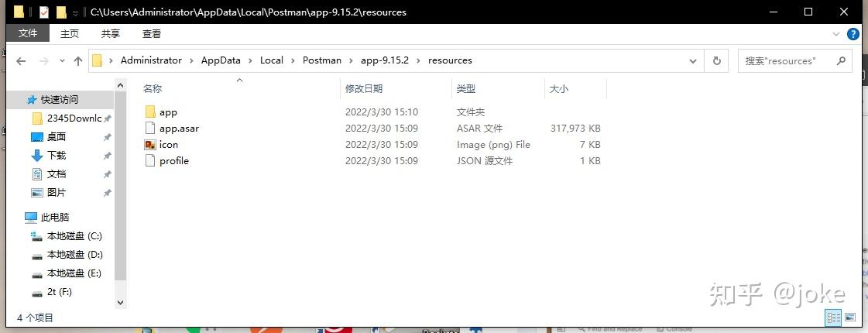Click AppData in the address path

(x=221, y=60)
